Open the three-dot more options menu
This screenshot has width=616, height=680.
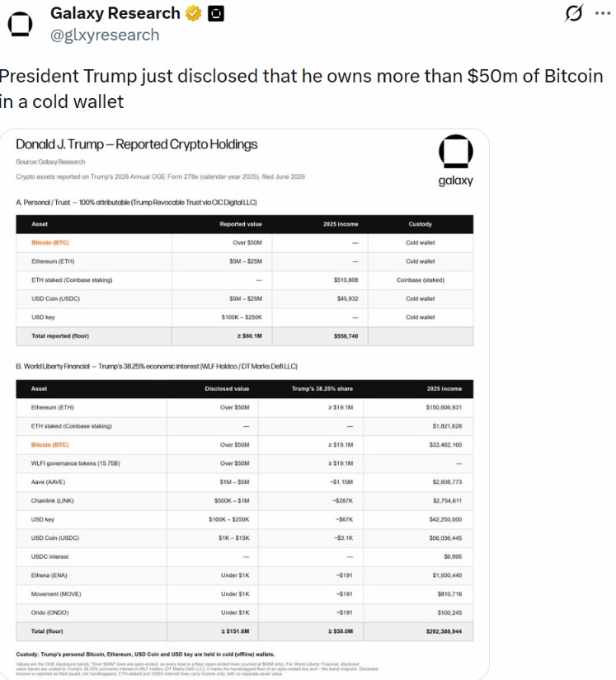(x=603, y=13)
